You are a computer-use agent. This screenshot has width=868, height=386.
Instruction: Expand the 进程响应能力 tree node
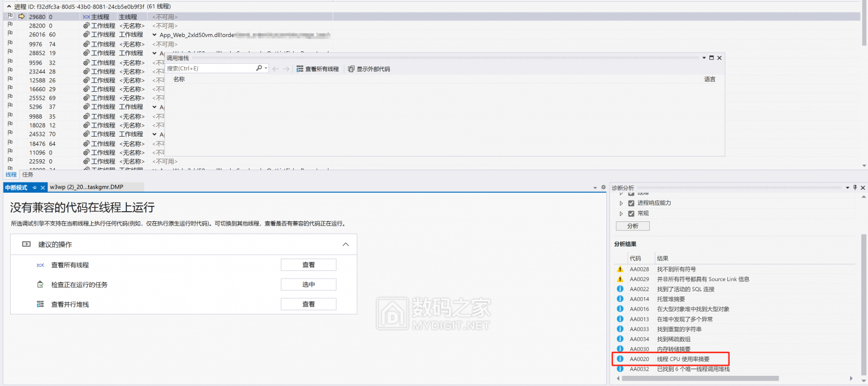tap(621, 203)
